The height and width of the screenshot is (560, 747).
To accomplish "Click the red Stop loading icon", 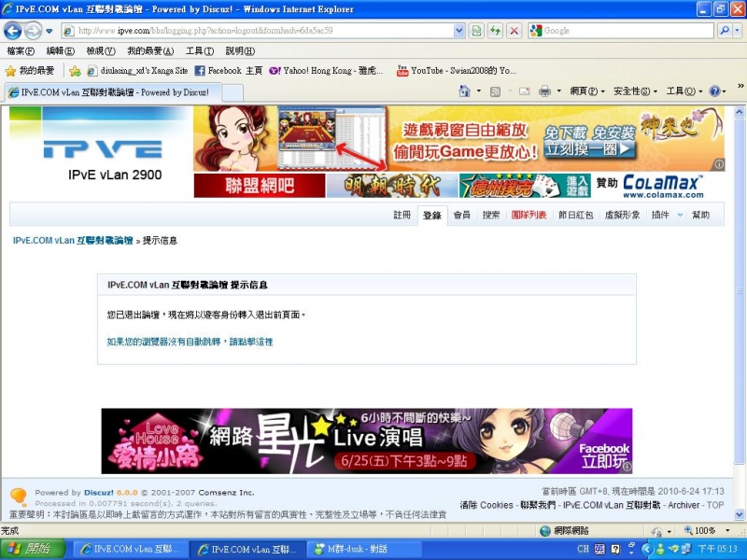I will point(513,31).
